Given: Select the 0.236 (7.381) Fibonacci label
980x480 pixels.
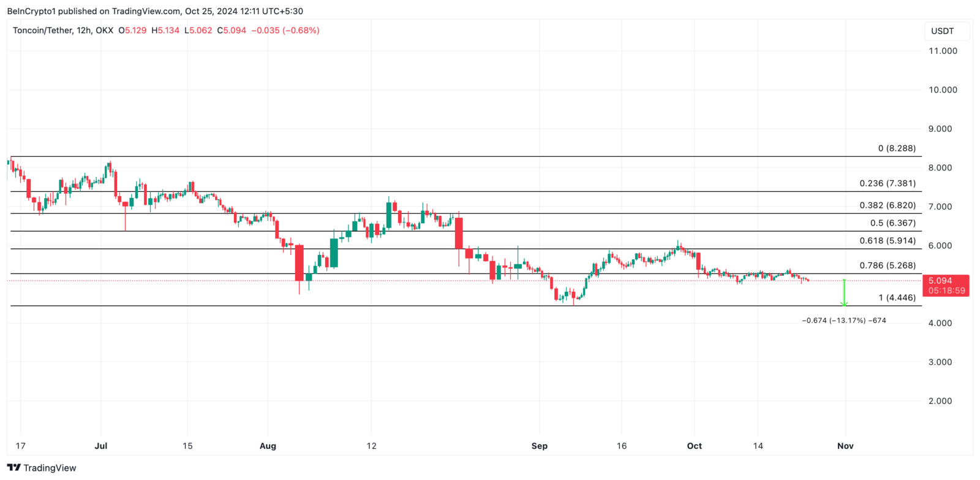Looking at the screenshot, I should click(888, 183).
